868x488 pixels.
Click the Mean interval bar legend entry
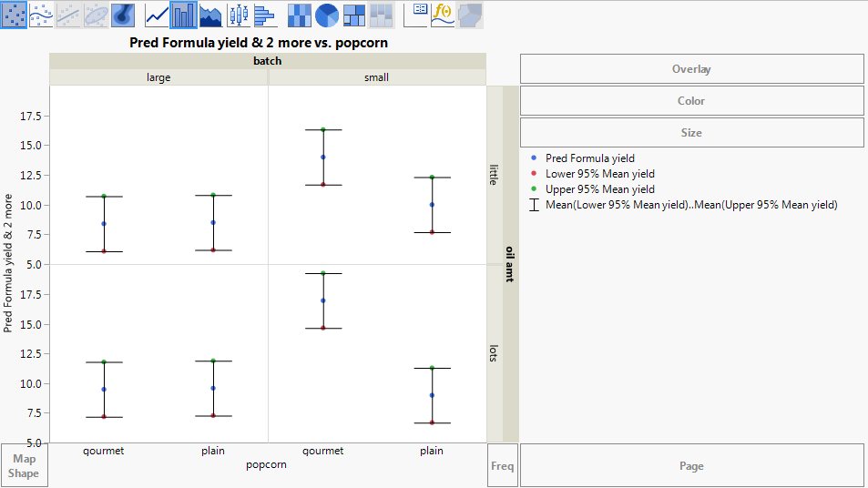pos(684,205)
